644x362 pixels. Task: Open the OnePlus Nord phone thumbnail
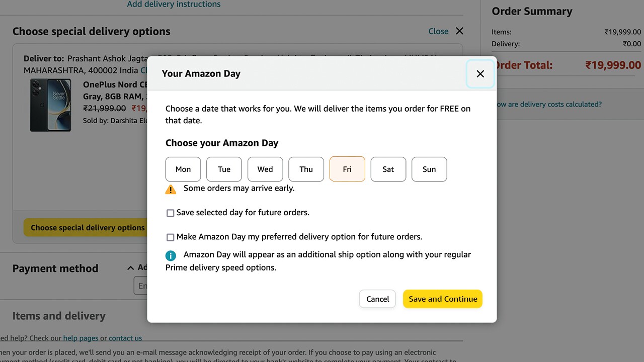pos(50,105)
